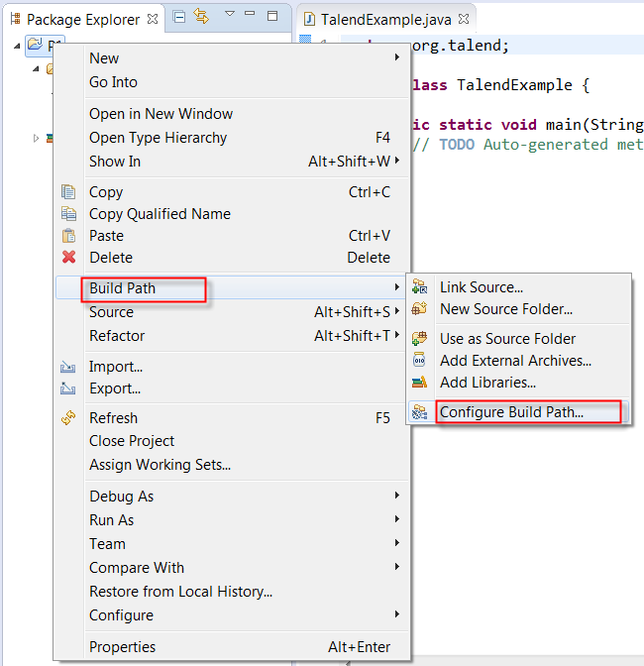Click the Refresh icon in context menu
The image size is (644, 666).
tap(68, 418)
